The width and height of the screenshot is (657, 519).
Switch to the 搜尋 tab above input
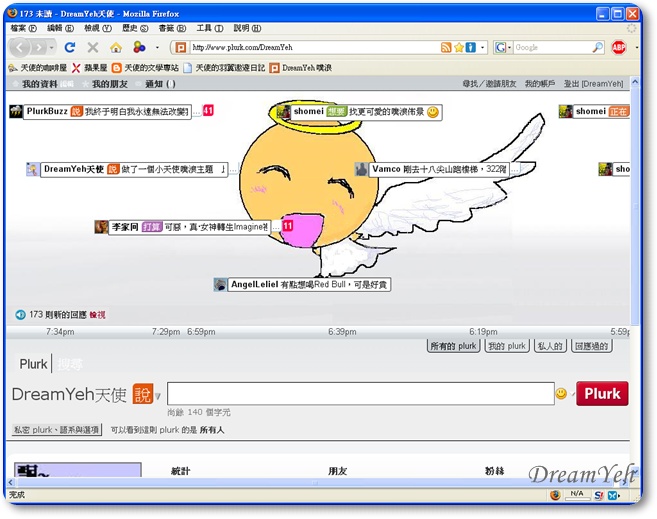point(70,364)
